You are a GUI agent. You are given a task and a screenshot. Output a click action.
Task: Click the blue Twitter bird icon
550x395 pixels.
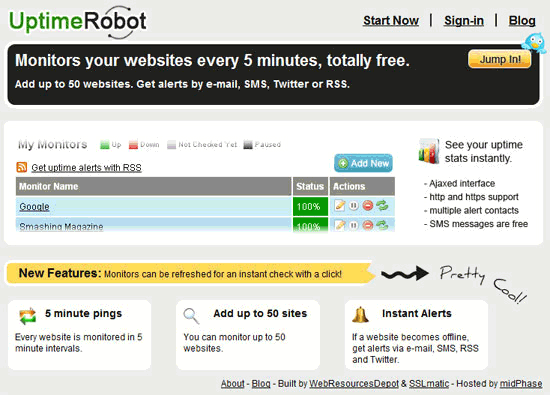[x=534, y=43]
